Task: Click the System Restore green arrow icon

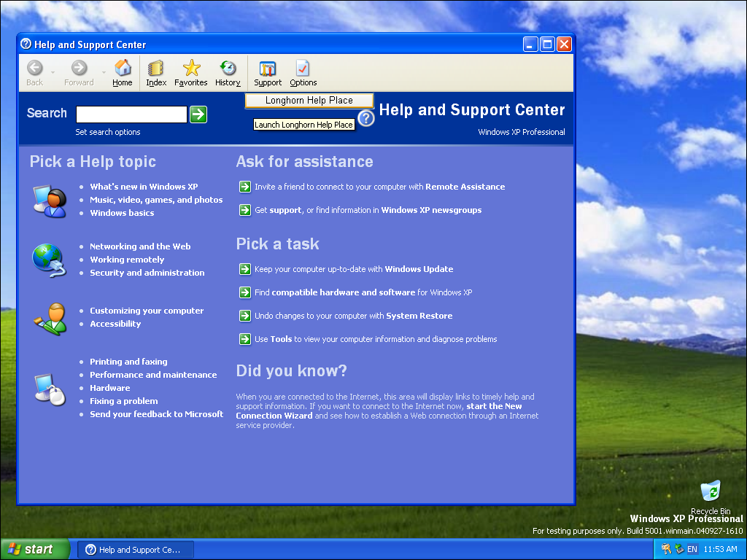Action: click(x=245, y=316)
